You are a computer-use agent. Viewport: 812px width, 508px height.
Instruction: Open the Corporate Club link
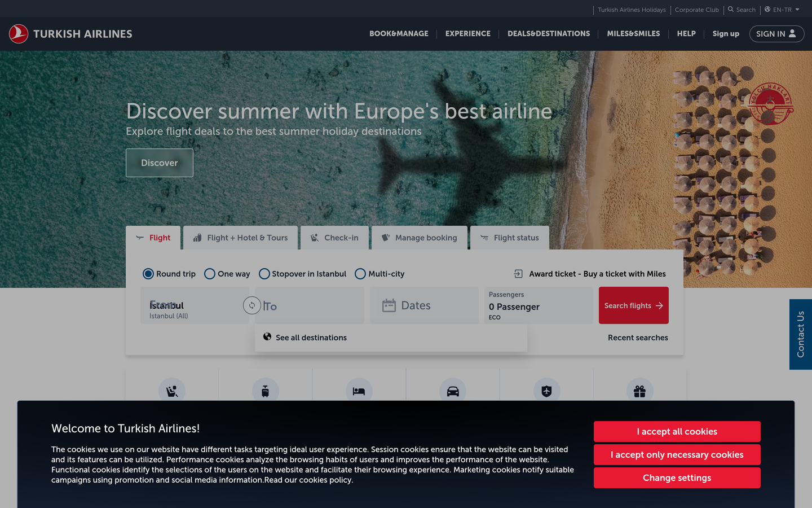[697, 10]
